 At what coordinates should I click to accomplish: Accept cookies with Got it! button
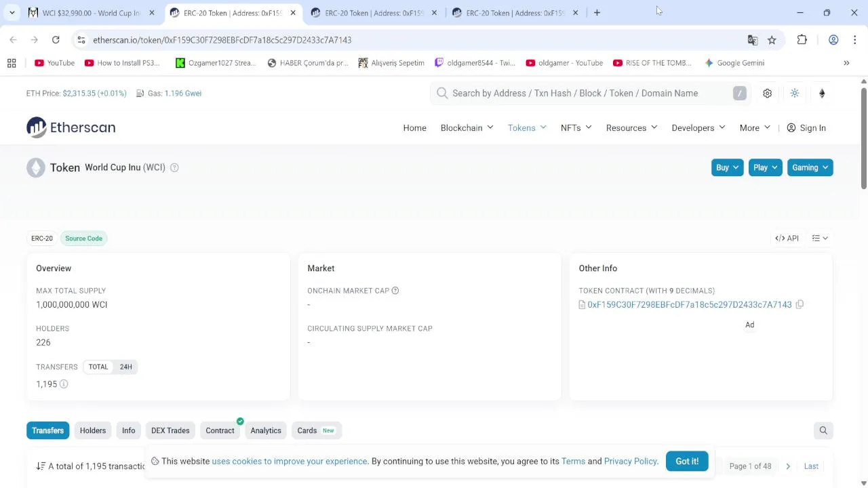[687, 462]
